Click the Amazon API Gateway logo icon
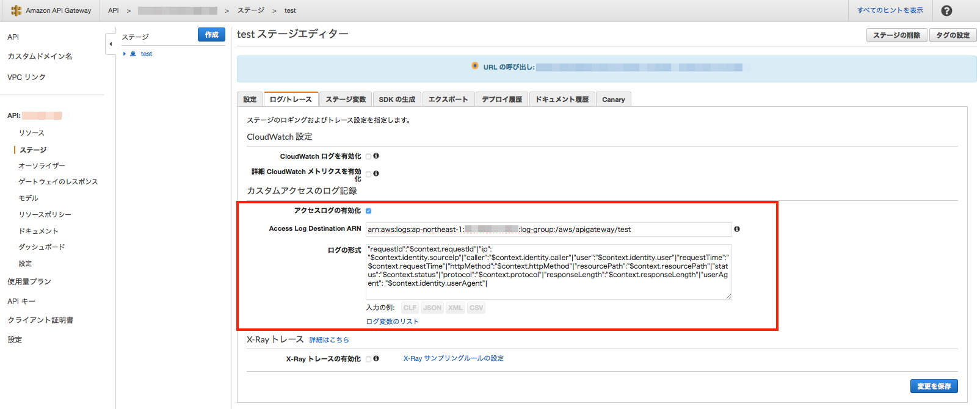980x409 pixels. [x=16, y=10]
